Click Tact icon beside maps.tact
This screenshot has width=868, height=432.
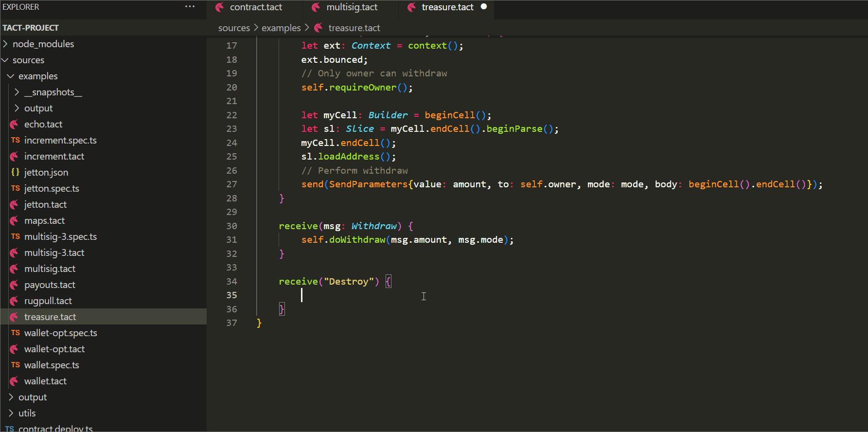tap(15, 220)
